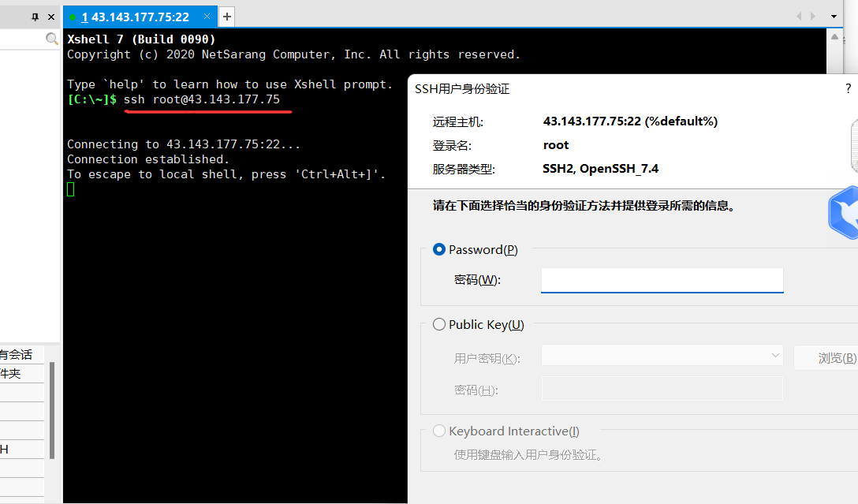
Task: Select the Password authentication radio button
Action: [438, 249]
